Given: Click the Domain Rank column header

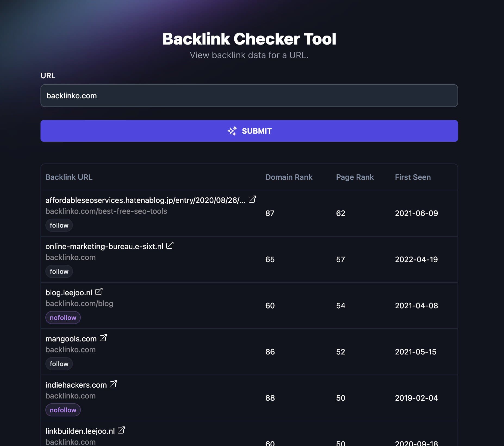Looking at the screenshot, I should (289, 177).
